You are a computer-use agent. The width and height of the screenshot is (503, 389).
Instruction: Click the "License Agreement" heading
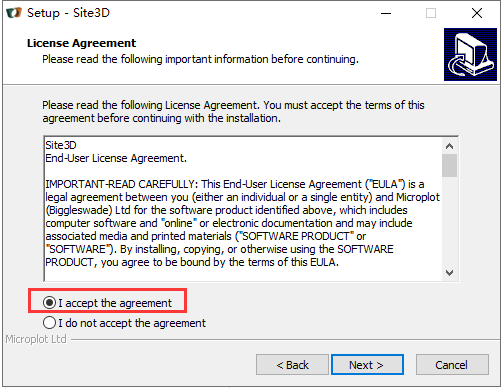click(81, 43)
